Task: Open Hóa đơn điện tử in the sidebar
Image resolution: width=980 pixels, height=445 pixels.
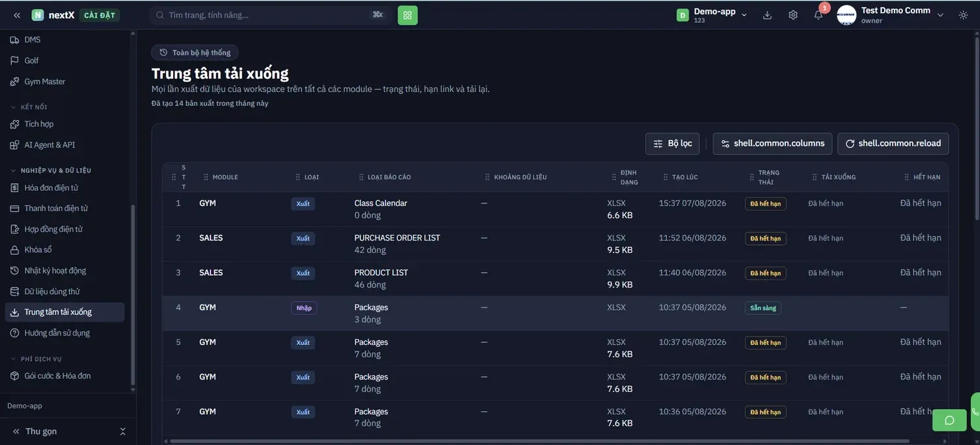Action: (65, 188)
